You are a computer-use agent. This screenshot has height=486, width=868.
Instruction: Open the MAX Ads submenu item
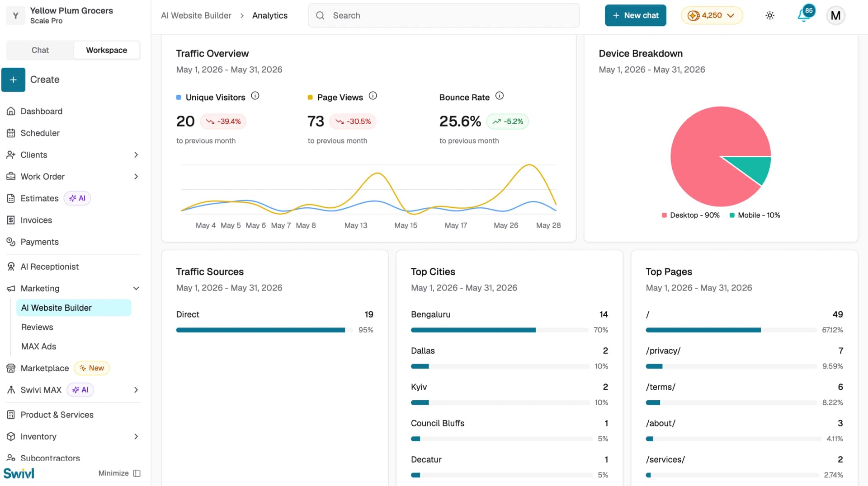[x=39, y=346]
